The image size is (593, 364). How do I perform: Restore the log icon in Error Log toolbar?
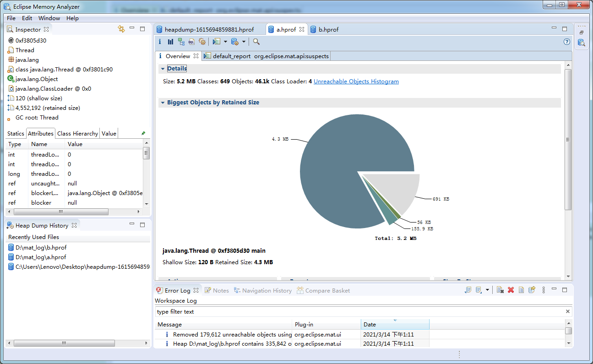pos(532,290)
